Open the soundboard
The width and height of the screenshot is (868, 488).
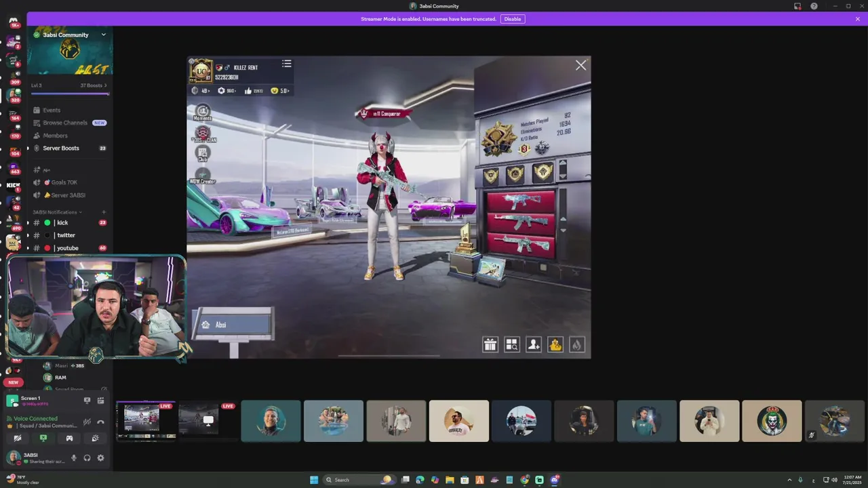[95, 439]
